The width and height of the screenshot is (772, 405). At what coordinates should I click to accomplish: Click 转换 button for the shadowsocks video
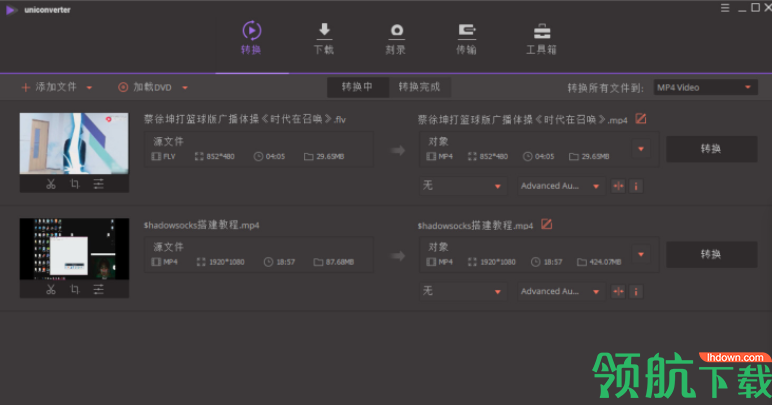click(x=711, y=254)
